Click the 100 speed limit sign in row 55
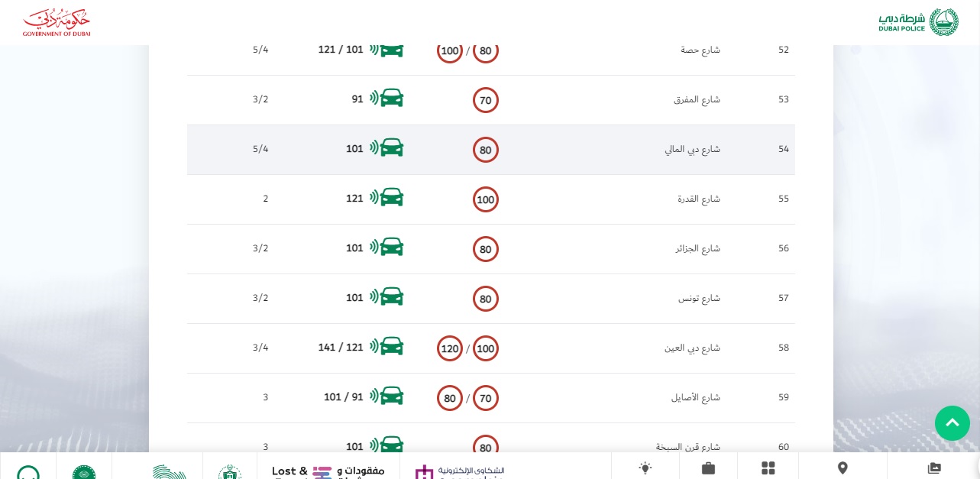The image size is (980, 479). coord(486,199)
